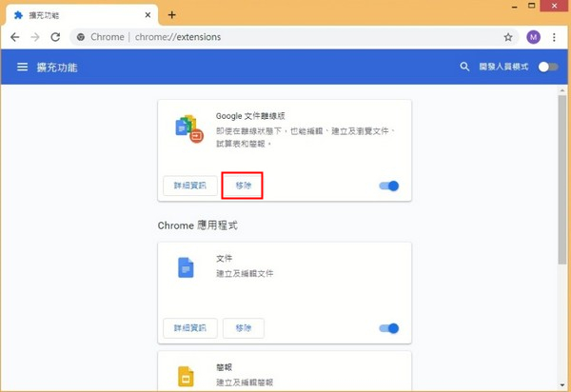Close the 擴充功能 tab
The width and height of the screenshot is (571, 392).
point(148,15)
